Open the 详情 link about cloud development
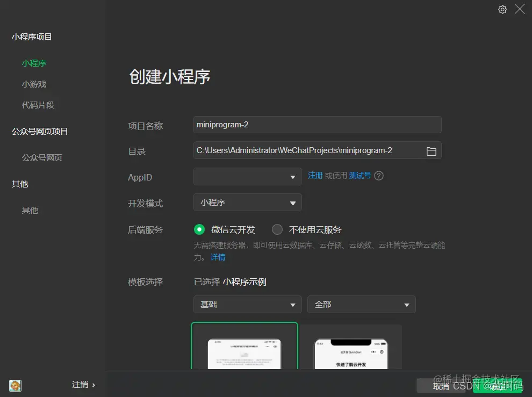The height and width of the screenshot is (397, 532). click(218, 257)
